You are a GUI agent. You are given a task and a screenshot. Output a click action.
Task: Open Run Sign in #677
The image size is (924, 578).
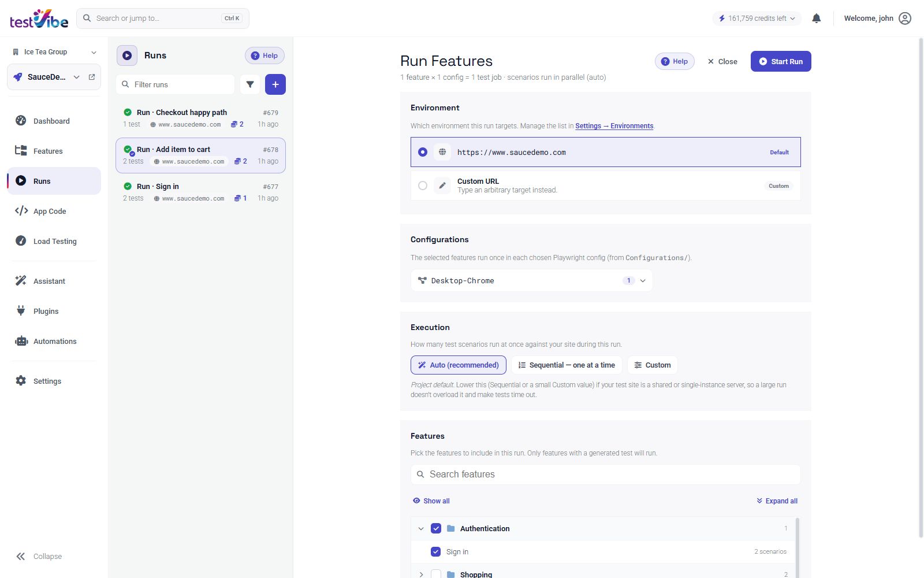pos(200,192)
